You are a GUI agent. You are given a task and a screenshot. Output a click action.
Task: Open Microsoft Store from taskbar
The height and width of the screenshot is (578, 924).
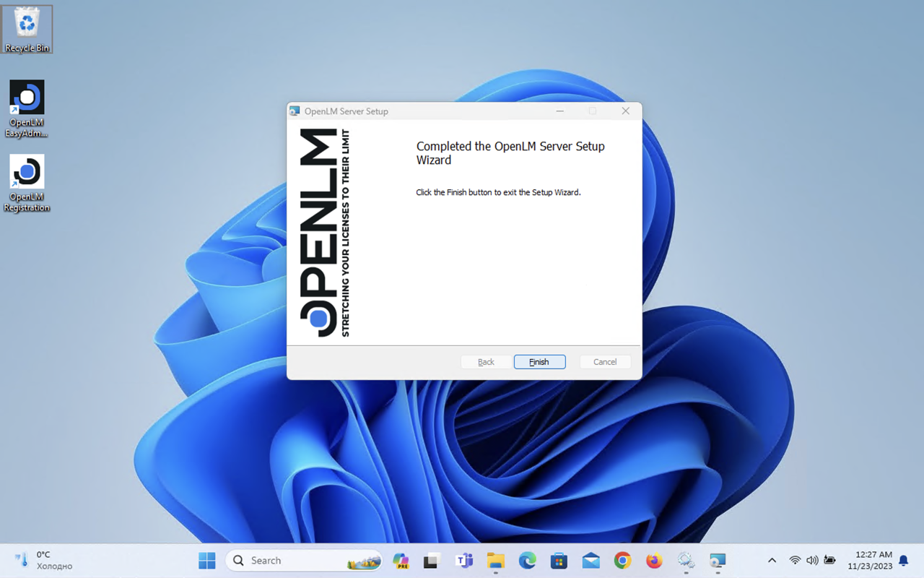(559, 561)
